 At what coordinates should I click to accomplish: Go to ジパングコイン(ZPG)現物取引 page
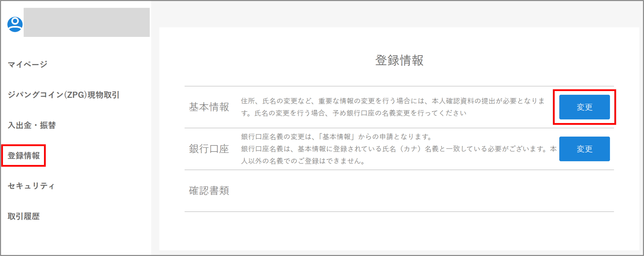[64, 95]
